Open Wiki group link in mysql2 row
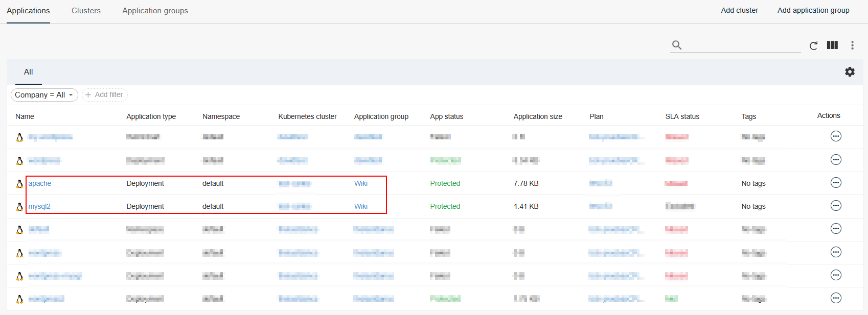This screenshot has height=315, width=868. click(360, 206)
